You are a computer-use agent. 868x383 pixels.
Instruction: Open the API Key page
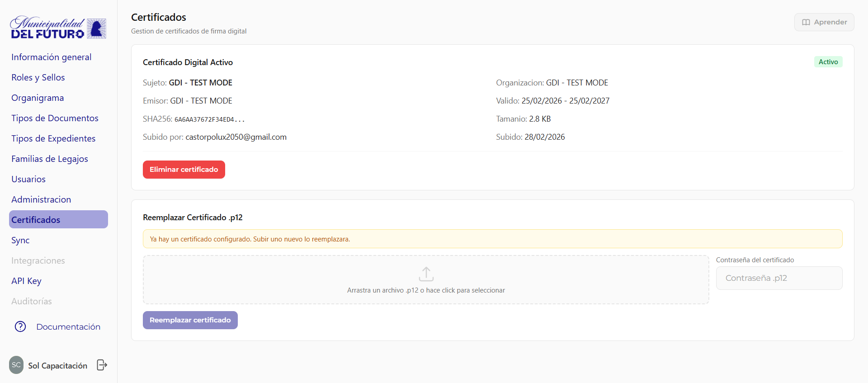26,281
